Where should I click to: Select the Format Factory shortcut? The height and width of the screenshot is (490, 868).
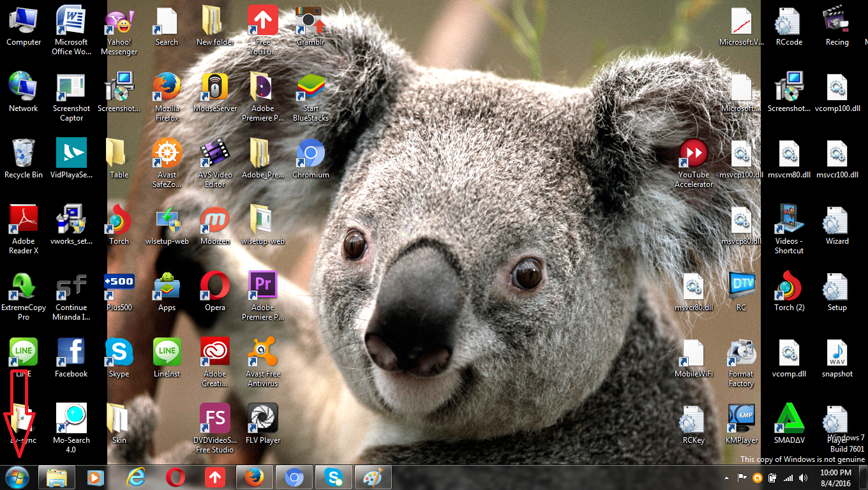pos(742,362)
